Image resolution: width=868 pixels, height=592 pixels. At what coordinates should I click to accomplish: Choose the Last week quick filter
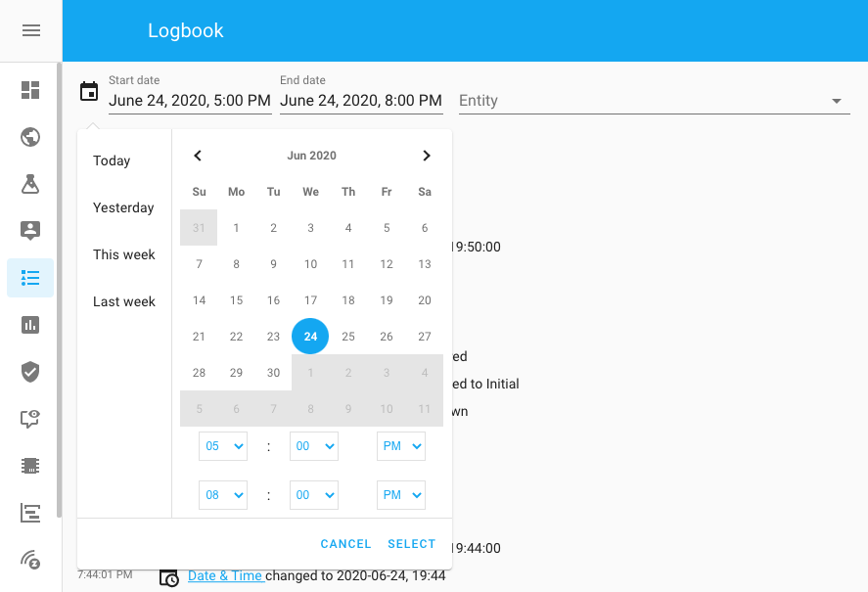[123, 301]
